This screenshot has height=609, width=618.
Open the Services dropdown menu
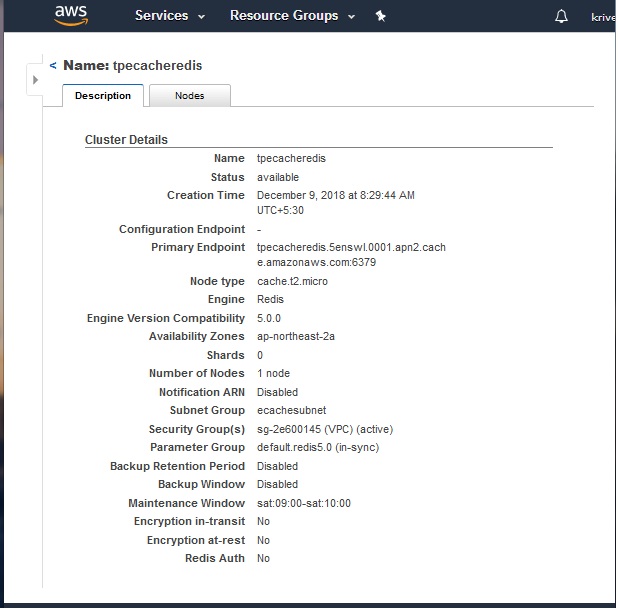click(170, 16)
